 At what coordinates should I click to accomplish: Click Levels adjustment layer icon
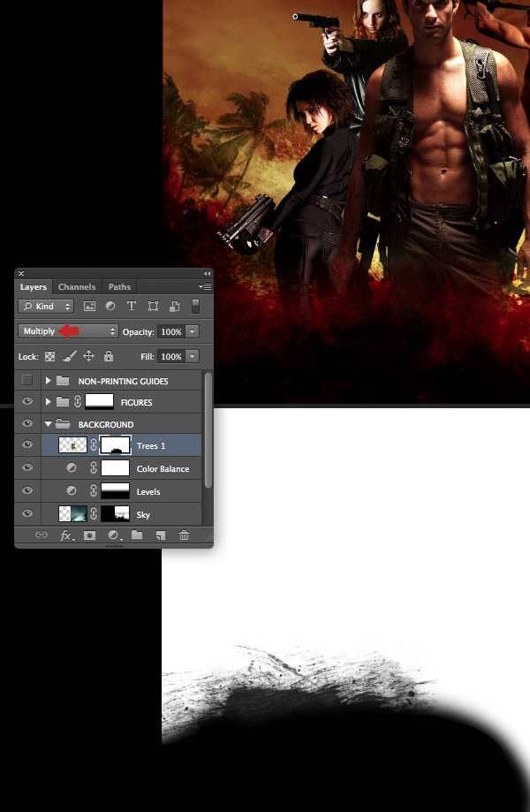(72, 490)
